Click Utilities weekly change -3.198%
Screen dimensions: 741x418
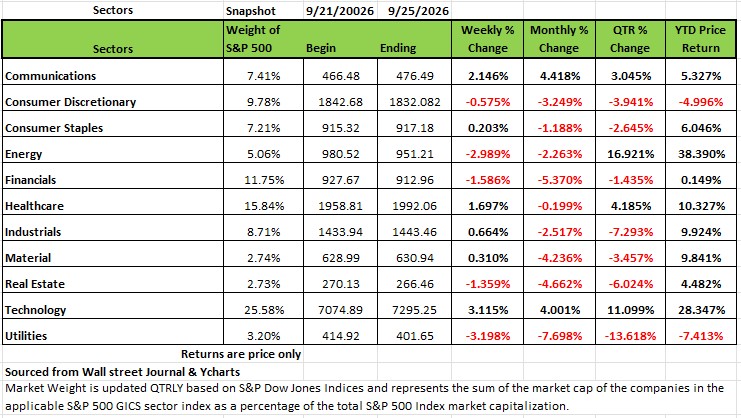pos(487,336)
